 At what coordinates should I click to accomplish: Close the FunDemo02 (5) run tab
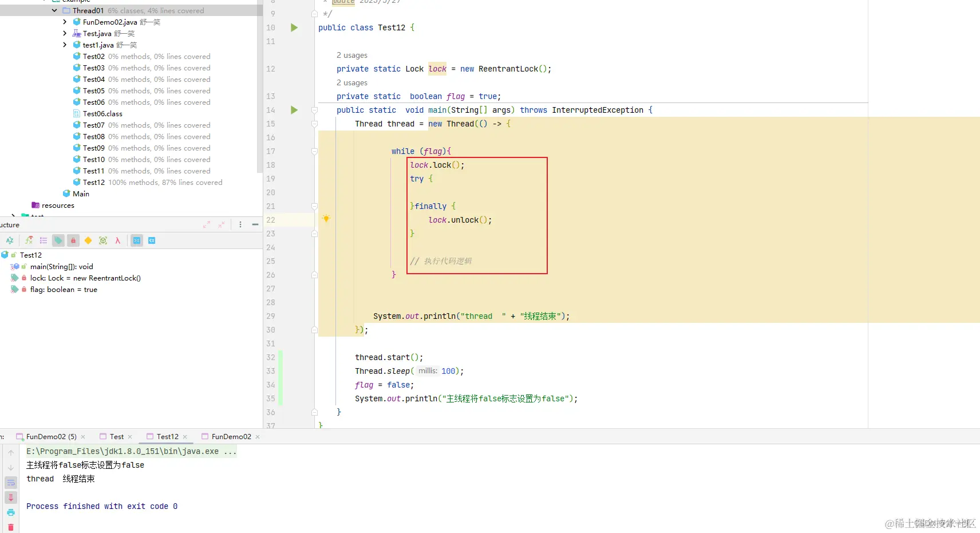[83, 437]
